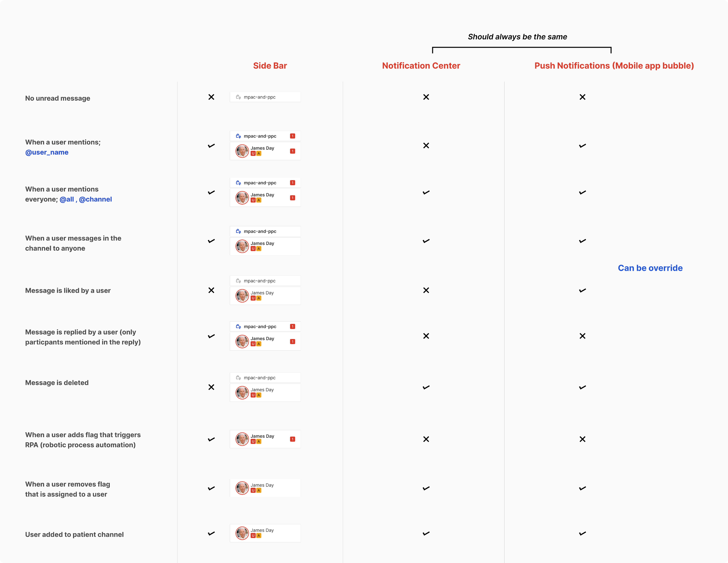Viewport: 728px width, 563px height.
Task: Click the Push Notifications (Mobile app bubble) header
Action: tap(614, 66)
